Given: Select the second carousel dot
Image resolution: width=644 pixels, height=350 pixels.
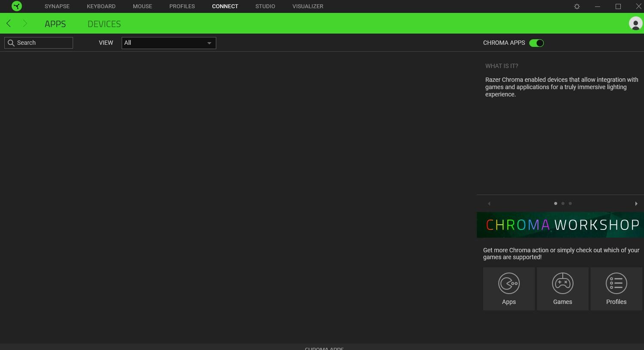Looking at the screenshot, I should coord(563,203).
